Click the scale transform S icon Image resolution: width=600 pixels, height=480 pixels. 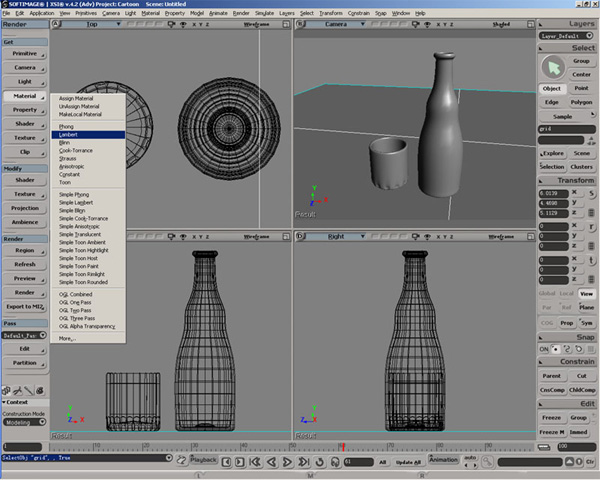click(592, 193)
